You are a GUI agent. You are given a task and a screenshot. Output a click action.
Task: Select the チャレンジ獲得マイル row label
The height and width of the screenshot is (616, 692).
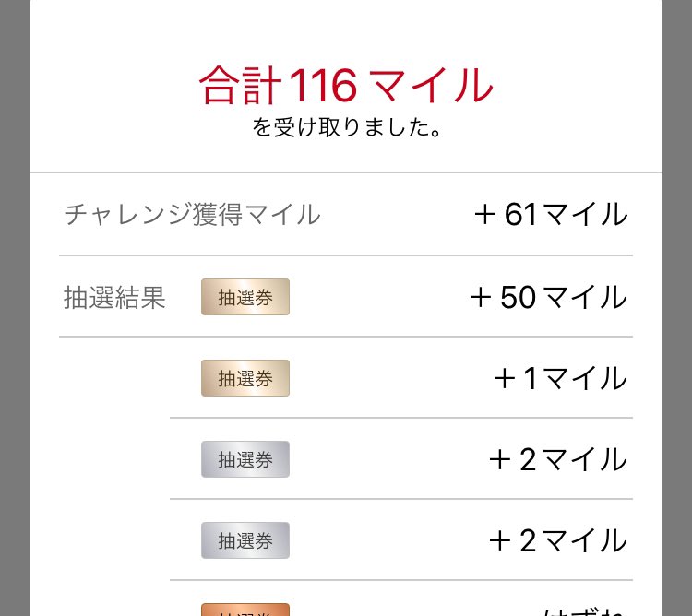pyautogui.click(x=193, y=214)
